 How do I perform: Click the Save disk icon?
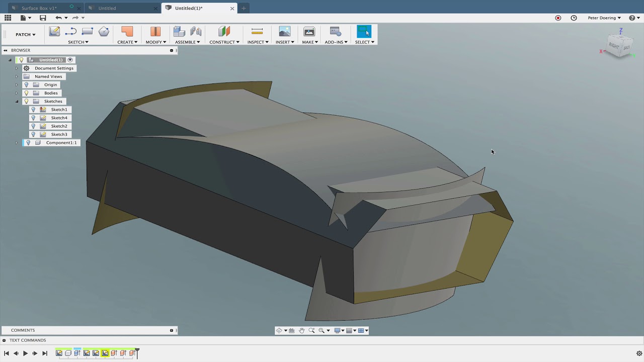43,18
